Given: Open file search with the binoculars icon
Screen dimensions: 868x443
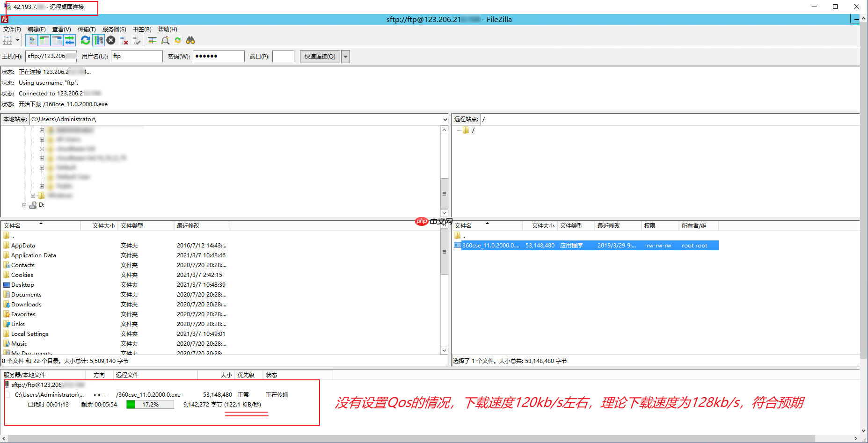Looking at the screenshot, I should [190, 40].
